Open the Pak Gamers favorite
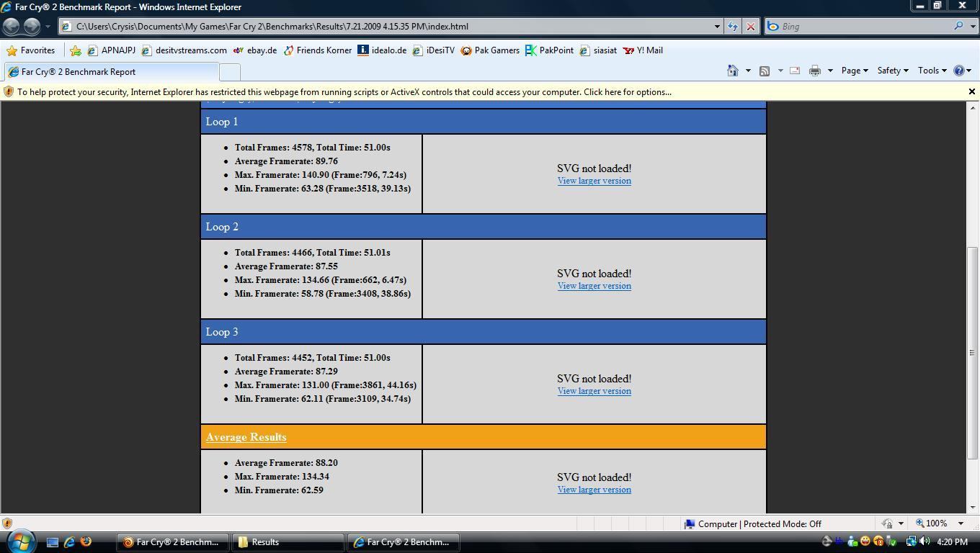Screen dimensions: 980x553 [490, 50]
